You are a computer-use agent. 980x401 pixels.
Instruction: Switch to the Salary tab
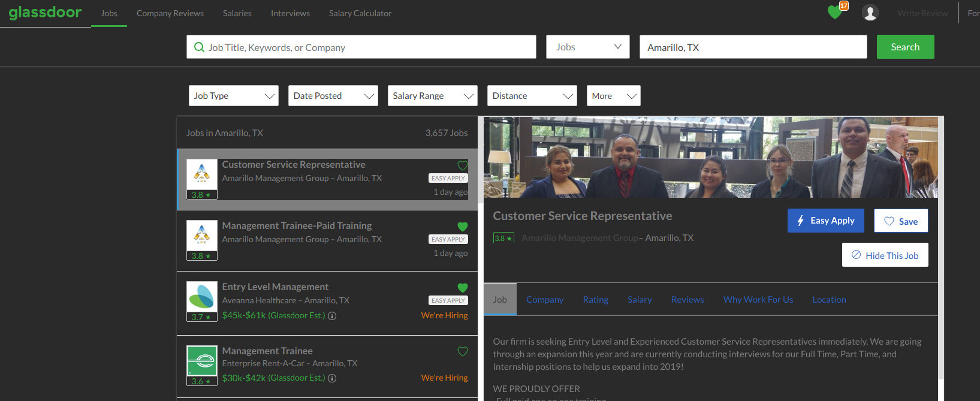tap(640, 300)
